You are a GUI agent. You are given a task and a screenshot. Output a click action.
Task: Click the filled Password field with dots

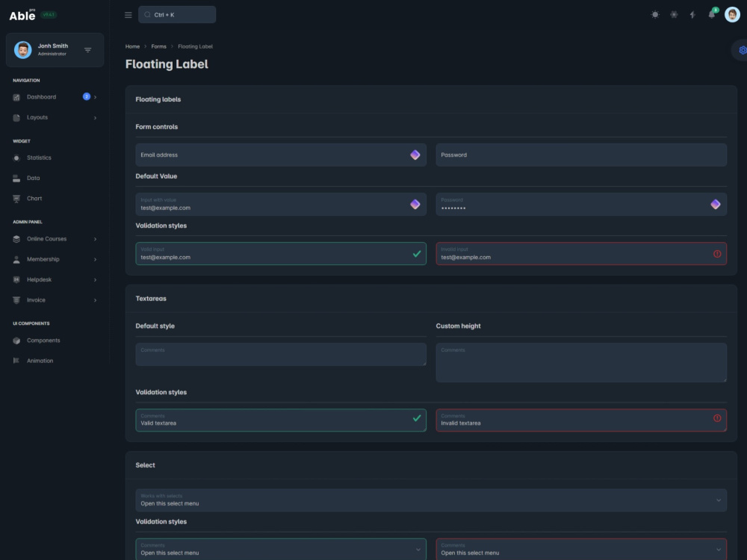[x=581, y=205]
